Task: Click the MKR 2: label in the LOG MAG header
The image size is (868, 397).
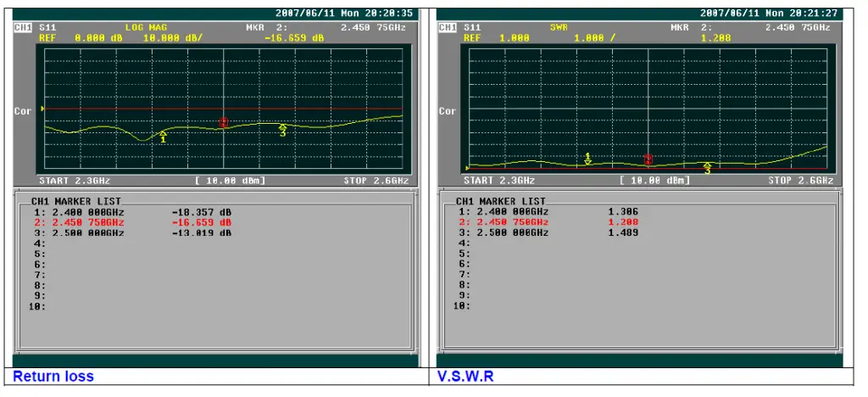Action: pyautogui.click(x=269, y=27)
